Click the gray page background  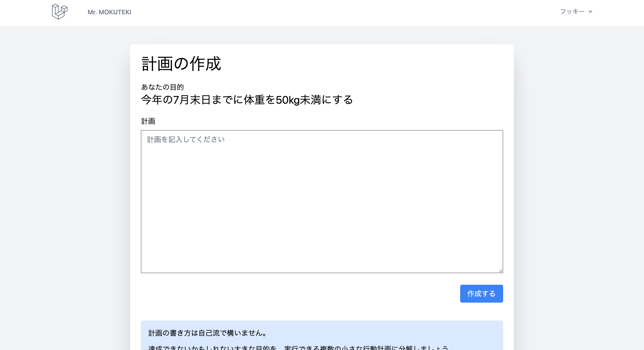point(65,175)
